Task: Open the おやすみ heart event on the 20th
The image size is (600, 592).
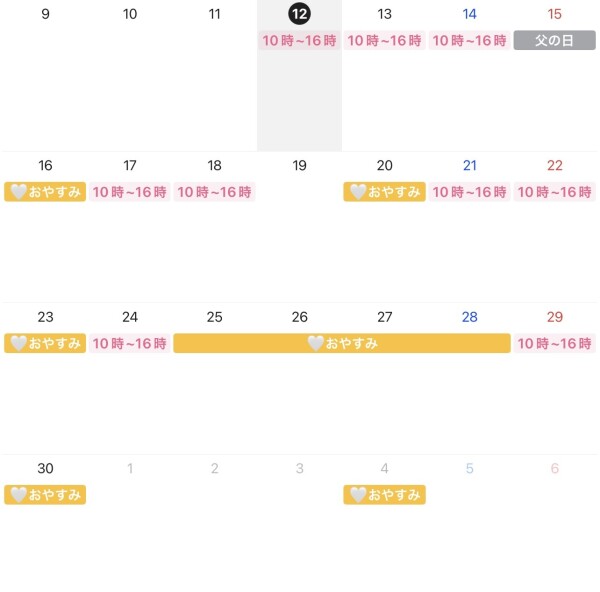Action: (x=384, y=192)
